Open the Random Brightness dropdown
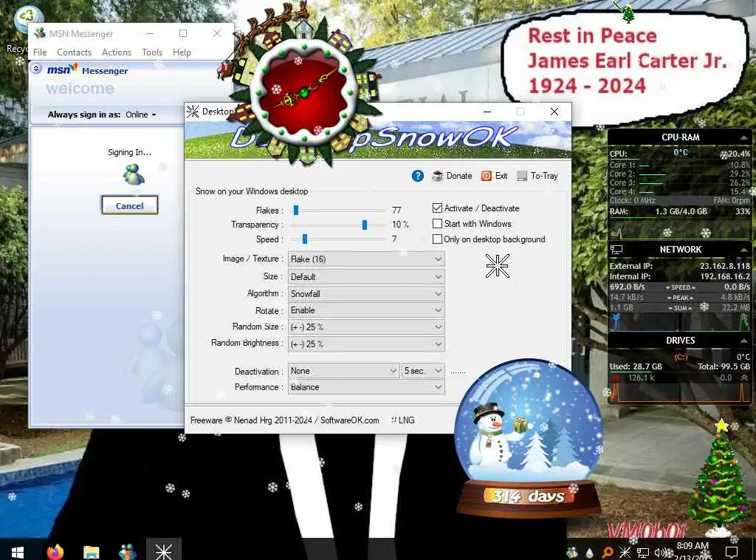The height and width of the screenshot is (560, 756). coord(366,344)
